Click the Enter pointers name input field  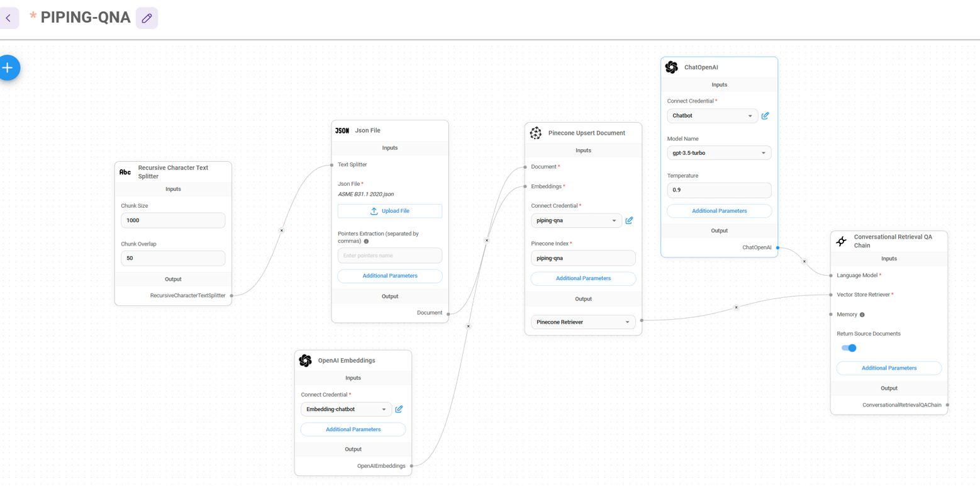390,256
